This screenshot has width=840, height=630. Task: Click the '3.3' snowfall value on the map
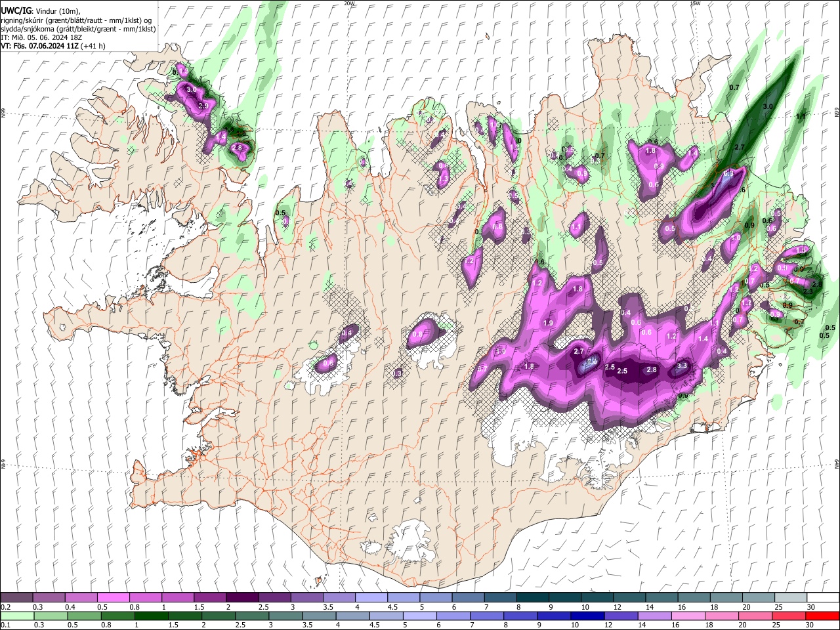coord(682,366)
